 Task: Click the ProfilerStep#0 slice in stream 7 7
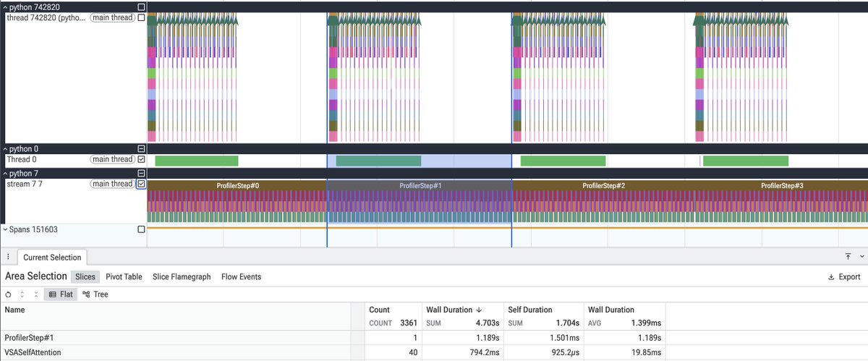point(237,186)
